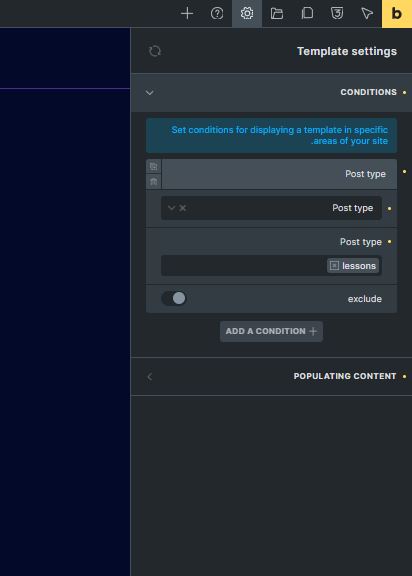Click inside the post type tags input field
This screenshot has height=576, width=412.
tap(244, 266)
